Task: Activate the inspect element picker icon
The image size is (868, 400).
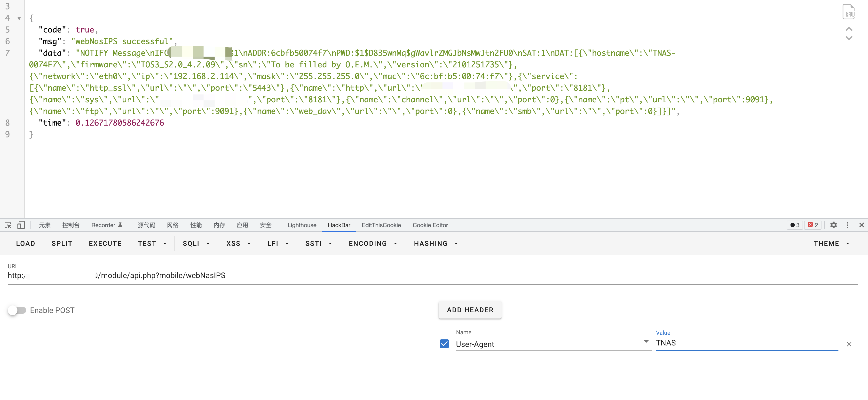Action: [x=8, y=225]
